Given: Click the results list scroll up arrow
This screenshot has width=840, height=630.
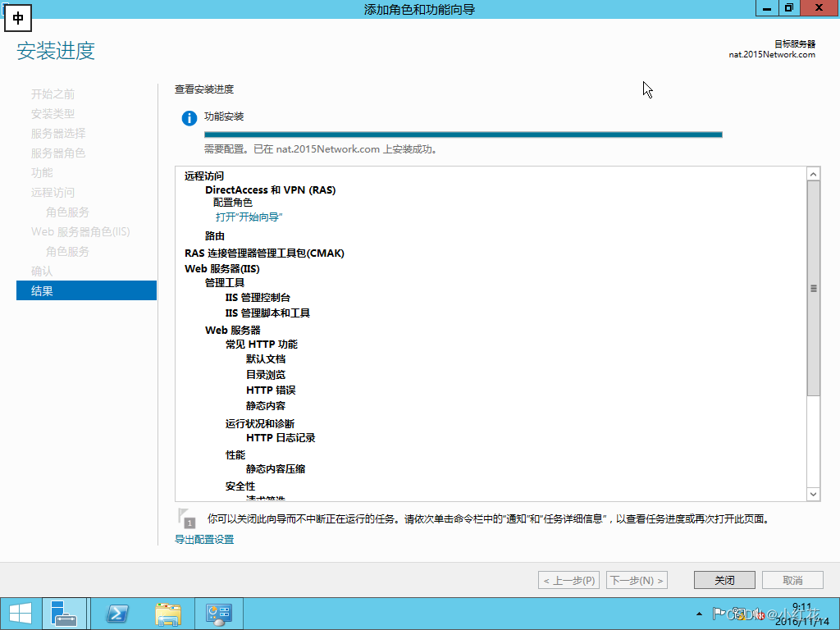Looking at the screenshot, I should [x=813, y=174].
